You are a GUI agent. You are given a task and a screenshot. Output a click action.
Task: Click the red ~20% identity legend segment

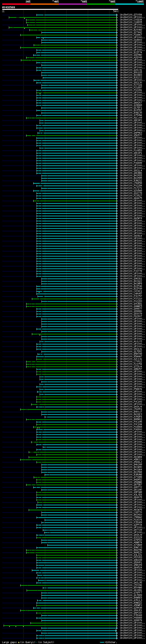click(16, 4)
